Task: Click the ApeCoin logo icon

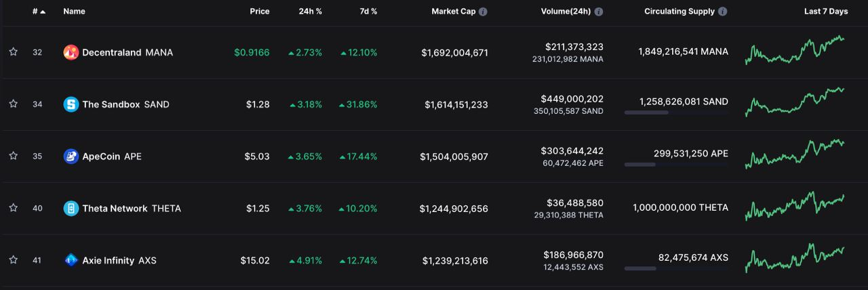Action: pos(71,157)
